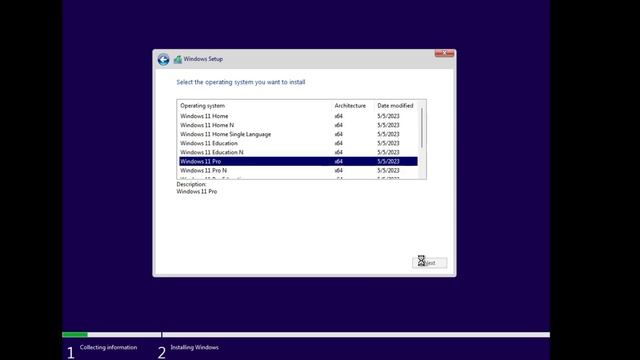
Task: Click the Operating system column header
Action: pos(202,106)
